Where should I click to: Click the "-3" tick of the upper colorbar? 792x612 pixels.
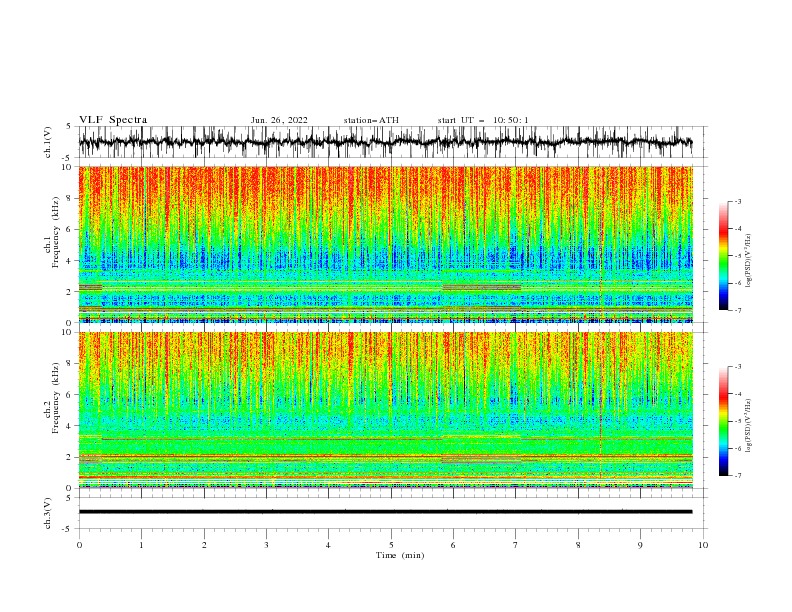(x=737, y=201)
